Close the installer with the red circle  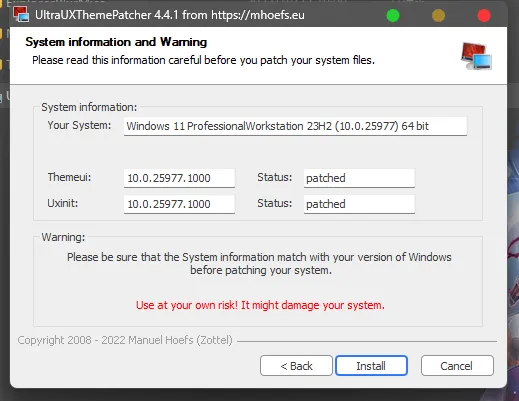click(x=484, y=15)
